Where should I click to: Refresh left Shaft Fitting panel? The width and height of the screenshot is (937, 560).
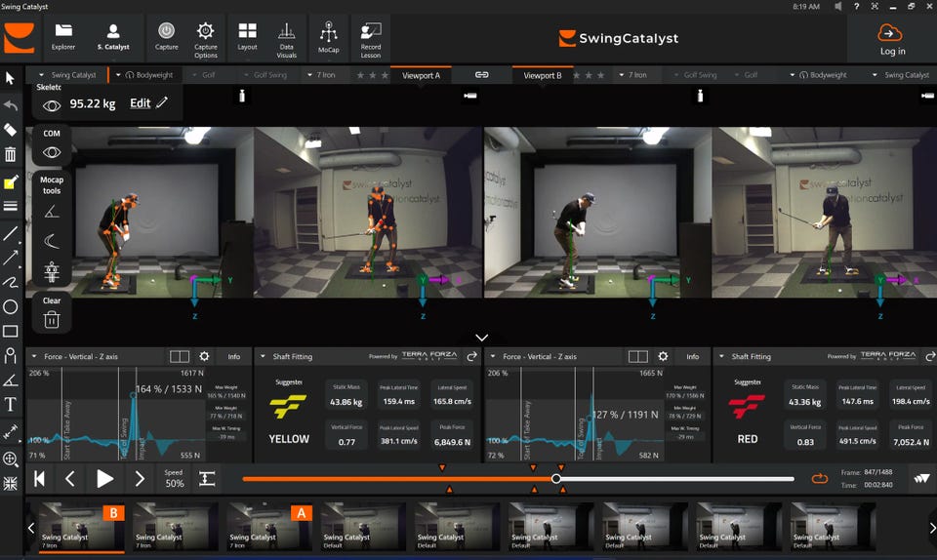[x=471, y=356]
